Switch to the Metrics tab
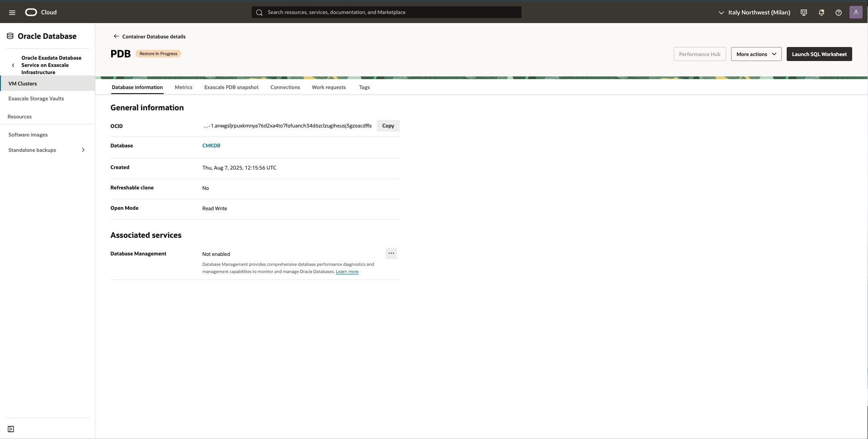 click(183, 87)
